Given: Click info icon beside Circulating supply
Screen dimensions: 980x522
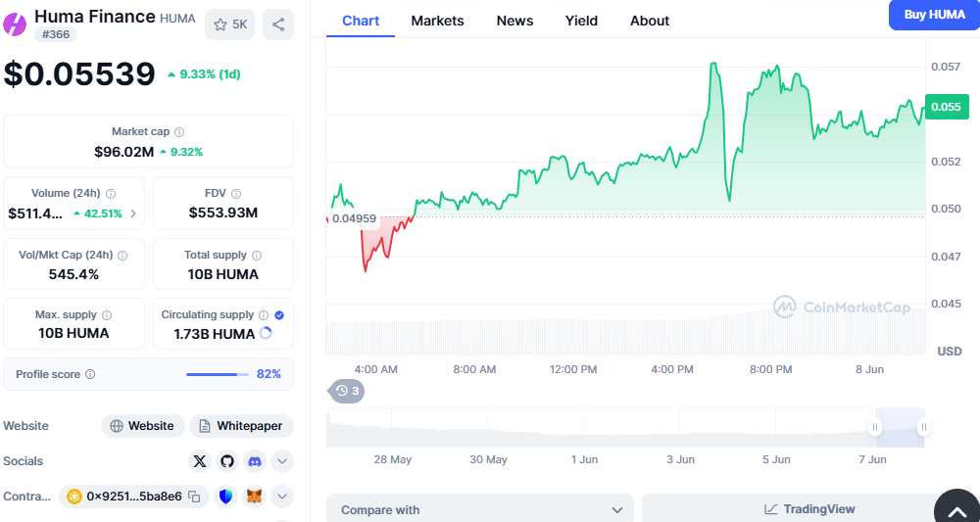Looking at the screenshot, I should coord(264,314).
